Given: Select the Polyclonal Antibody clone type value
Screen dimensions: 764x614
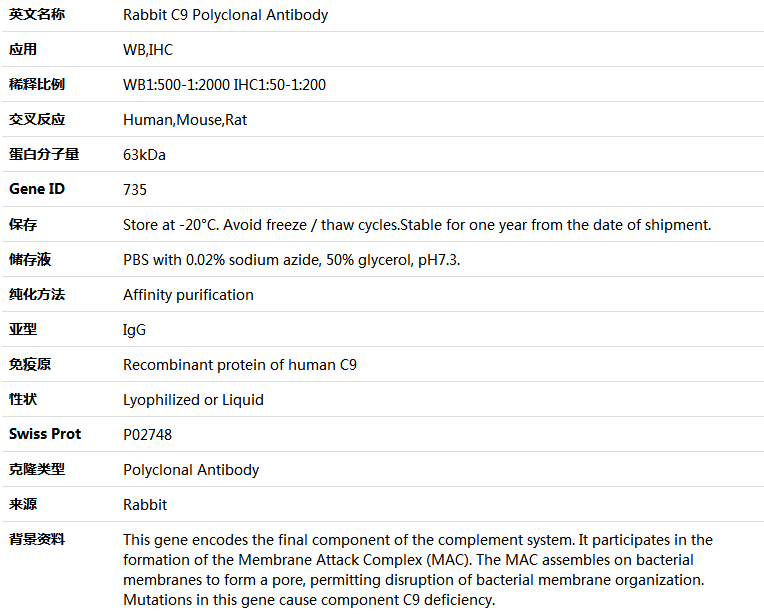Looking at the screenshot, I should [x=191, y=470].
